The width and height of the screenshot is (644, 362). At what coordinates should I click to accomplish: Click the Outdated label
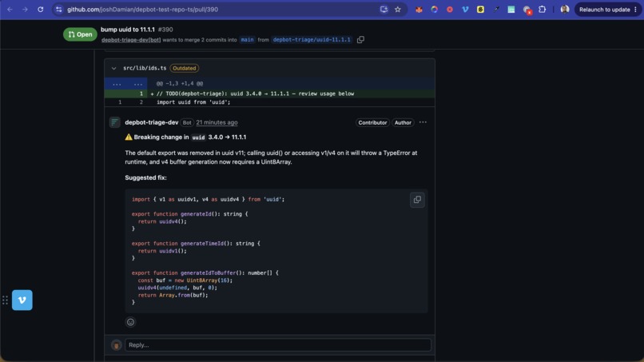(184, 68)
